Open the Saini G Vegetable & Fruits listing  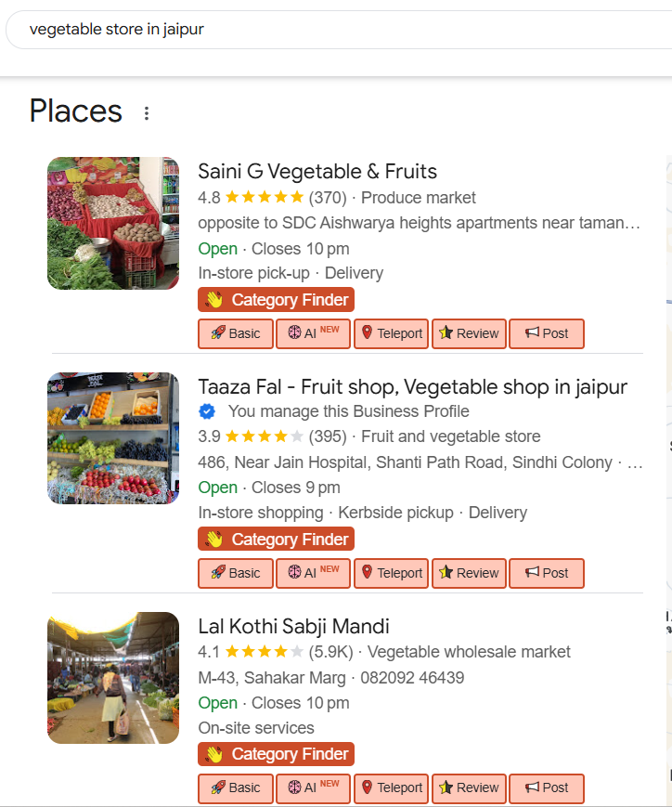(x=317, y=172)
